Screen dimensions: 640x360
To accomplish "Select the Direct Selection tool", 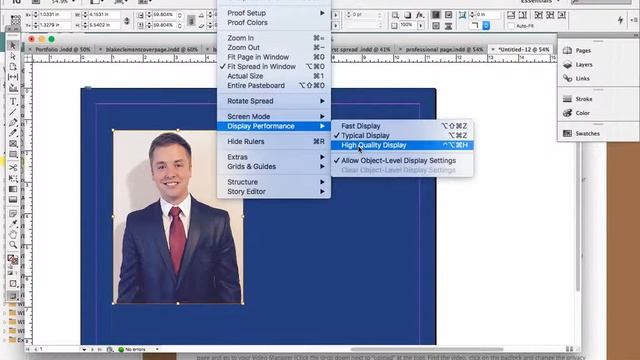I will 13,56.
